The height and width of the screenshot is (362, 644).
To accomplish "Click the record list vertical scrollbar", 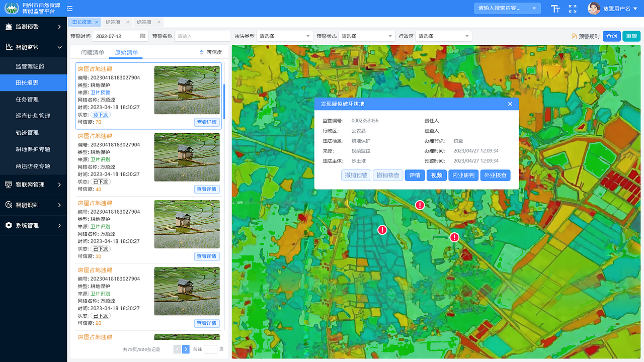I will [224, 102].
